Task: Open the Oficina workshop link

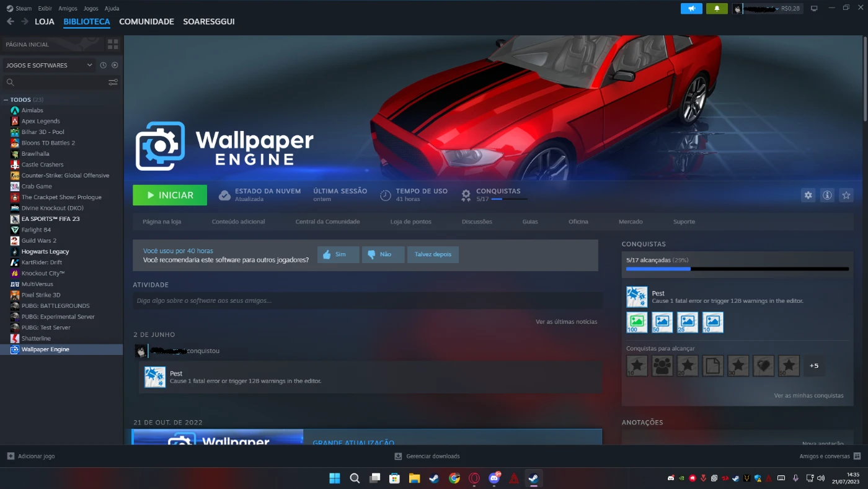Action: 578,222
